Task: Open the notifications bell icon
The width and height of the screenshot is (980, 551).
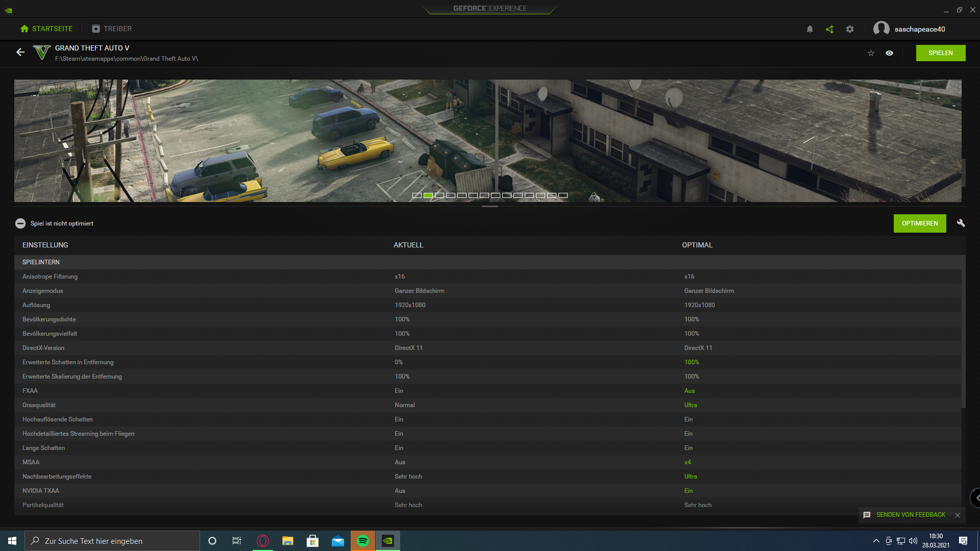Action: 810,29
